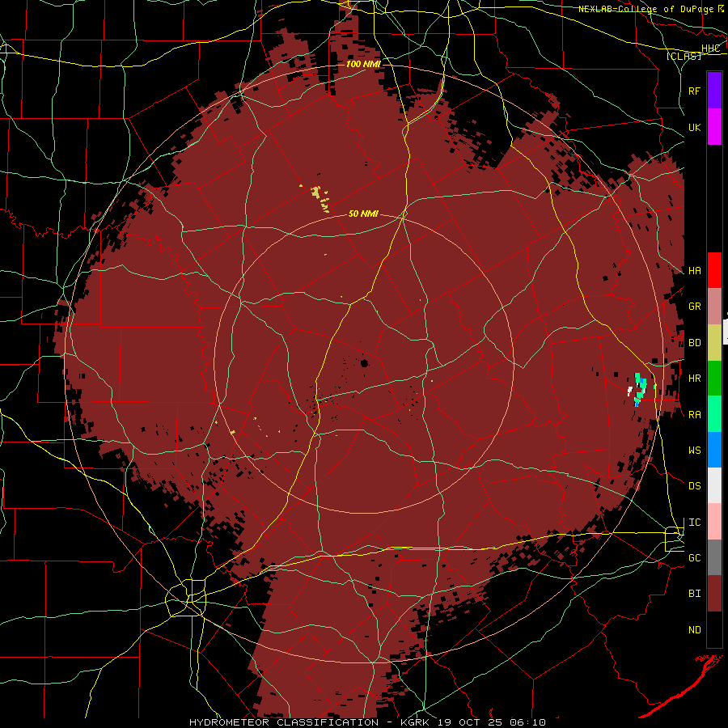Click the HHC product code label
This screenshot has width=728, height=728.
click(710, 49)
